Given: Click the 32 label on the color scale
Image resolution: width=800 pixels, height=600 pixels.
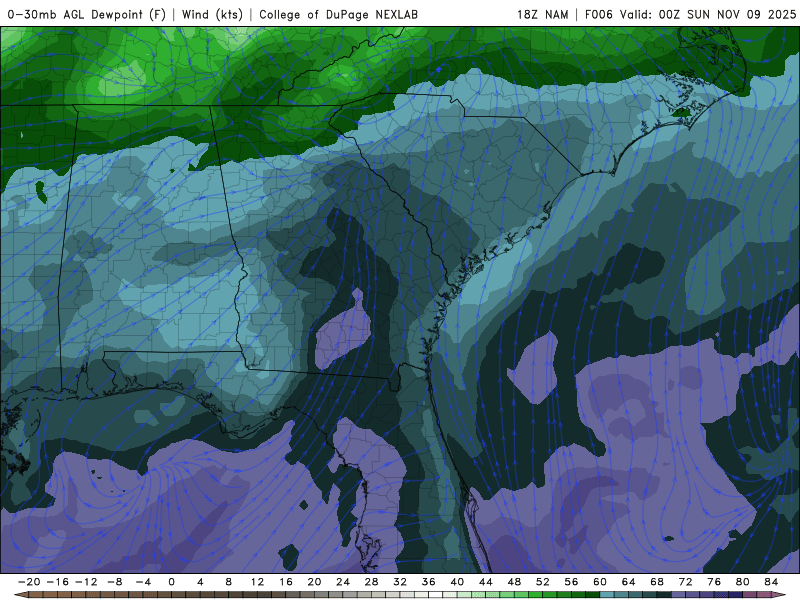Looking at the screenshot, I should pyautogui.click(x=400, y=582).
